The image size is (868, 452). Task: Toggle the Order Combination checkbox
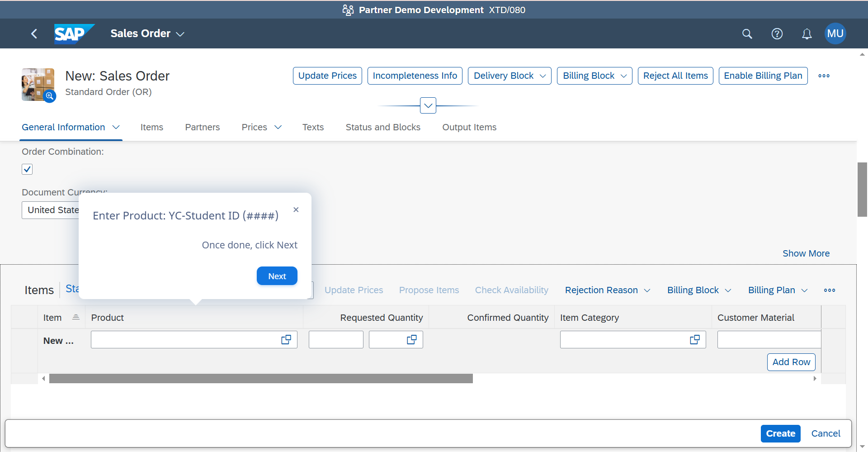(x=27, y=169)
